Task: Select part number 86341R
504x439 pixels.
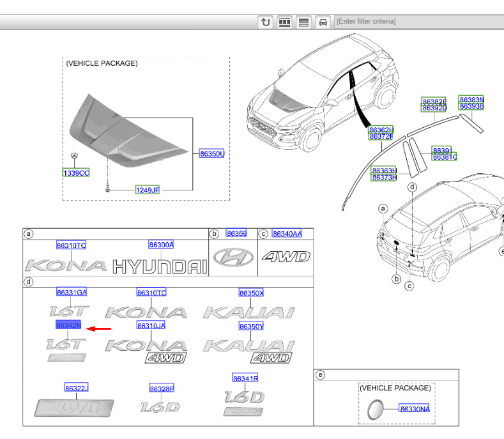Action: pyautogui.click(x=245, y=378)
